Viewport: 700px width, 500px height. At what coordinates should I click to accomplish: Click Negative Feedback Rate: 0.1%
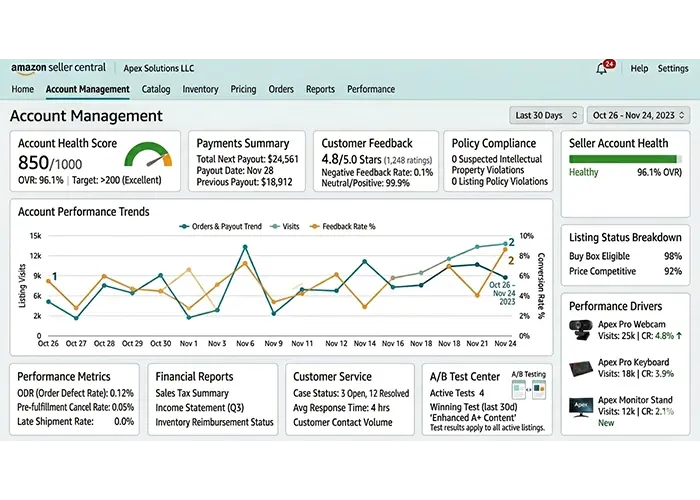tap(377, 172)
